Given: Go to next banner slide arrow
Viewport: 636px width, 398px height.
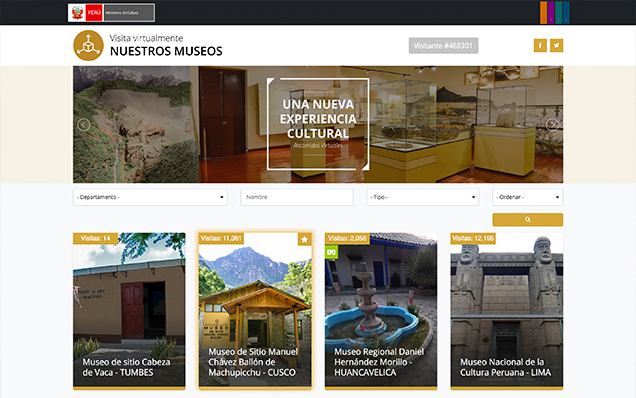Looking at the screenshot, I should 552,125.
